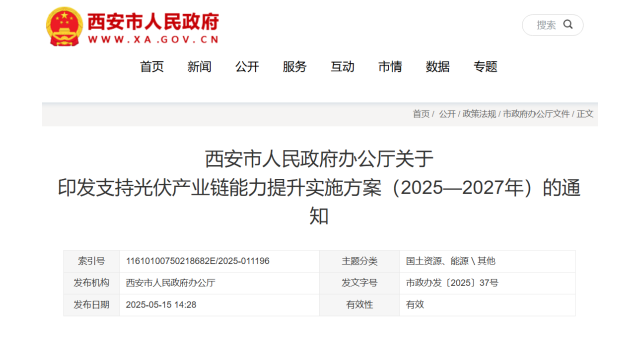Open the 公开 navigation menu item
This screenshot has height=360, width=640.
tap(247, 67)
